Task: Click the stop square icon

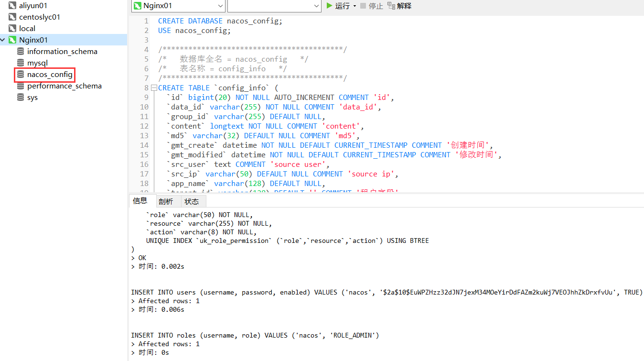Action: pos(363,6)
